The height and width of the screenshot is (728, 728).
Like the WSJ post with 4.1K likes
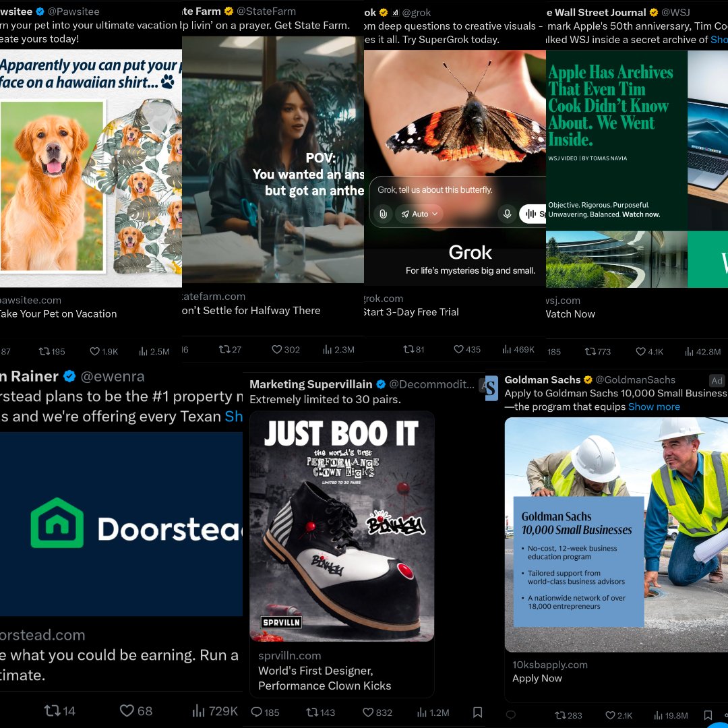[x=650, y=351]
